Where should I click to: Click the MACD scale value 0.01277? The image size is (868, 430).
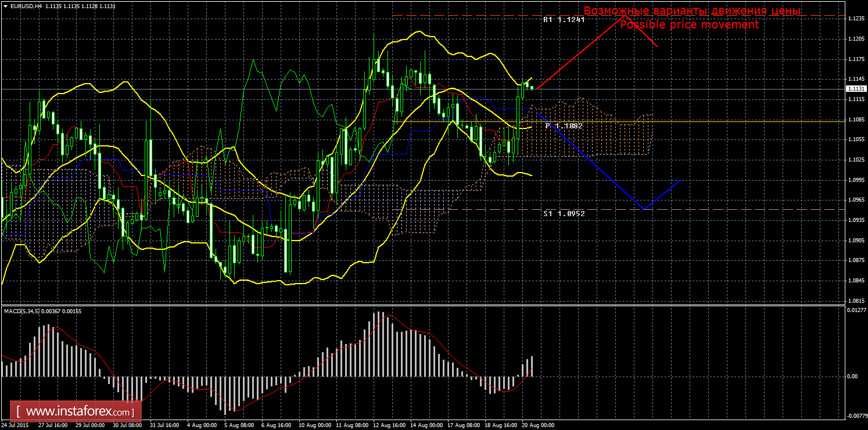coord(856,310)
